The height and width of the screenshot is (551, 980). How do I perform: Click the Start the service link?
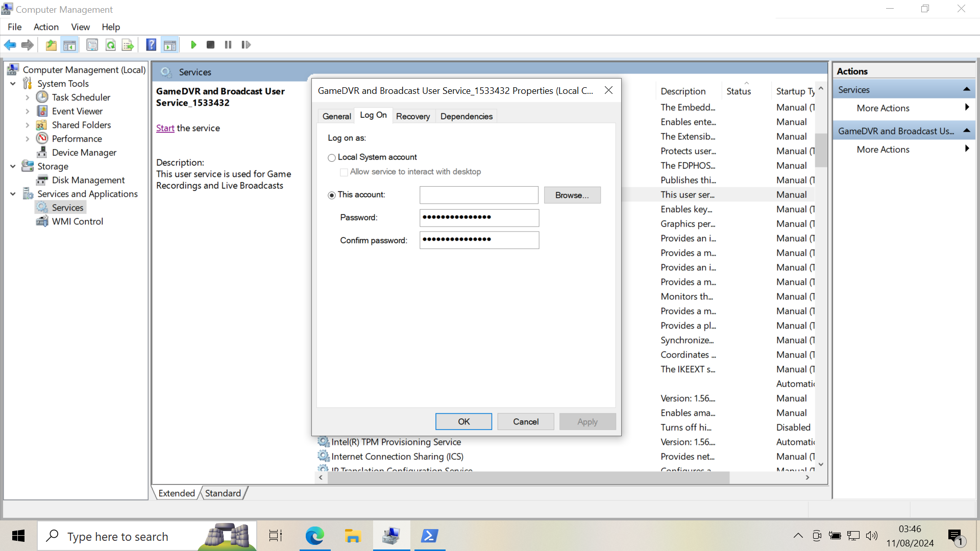tap(165, 128)
